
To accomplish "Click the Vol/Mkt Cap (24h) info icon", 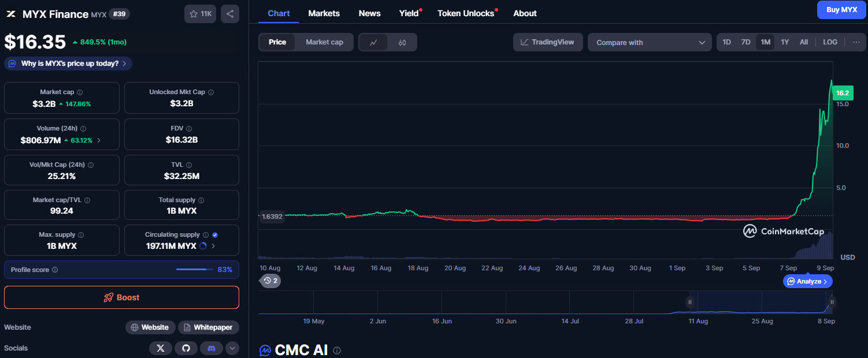I will [x=91, y=165].
